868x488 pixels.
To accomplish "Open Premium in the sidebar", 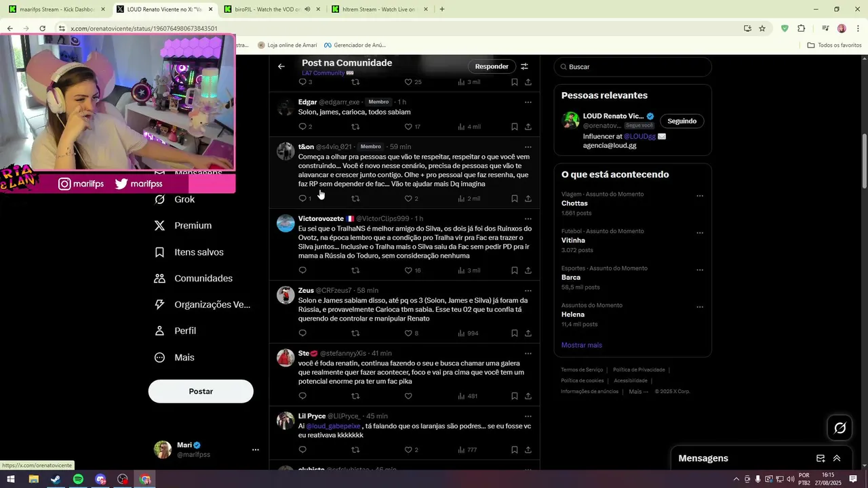I will click(x=183, y=226).
